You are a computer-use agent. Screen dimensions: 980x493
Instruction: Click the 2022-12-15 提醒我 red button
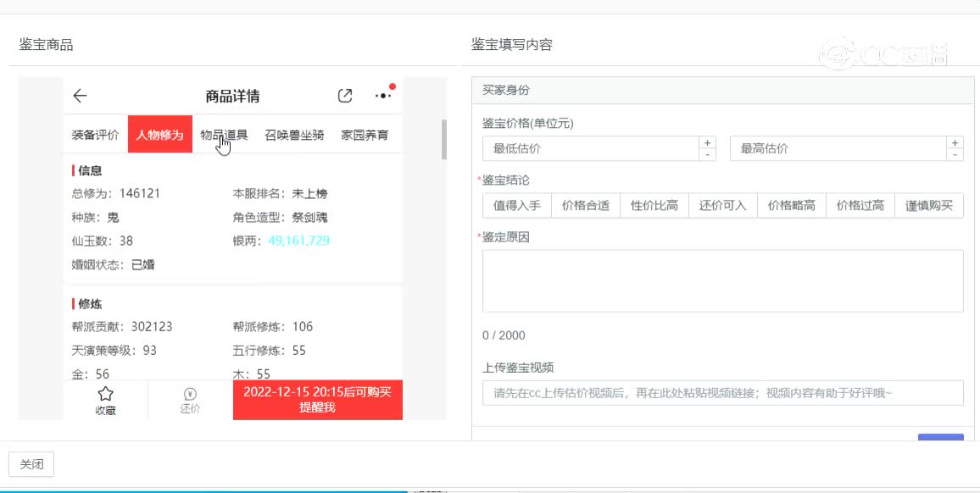(318, 400)
